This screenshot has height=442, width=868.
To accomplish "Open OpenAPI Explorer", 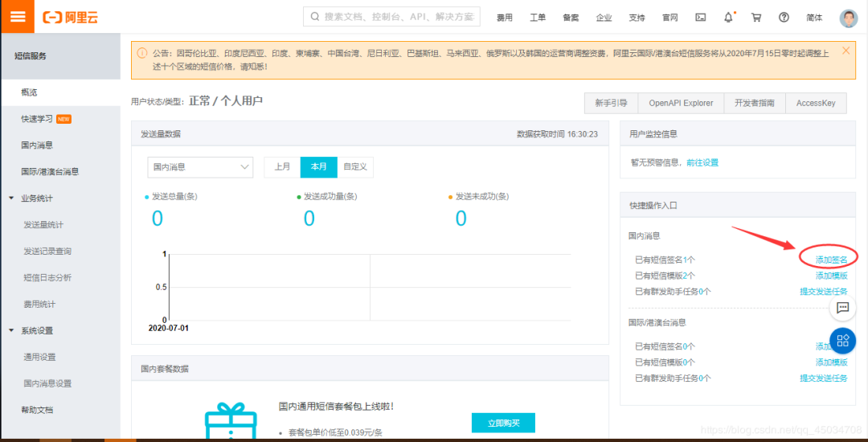I will [x=681, y=103].
